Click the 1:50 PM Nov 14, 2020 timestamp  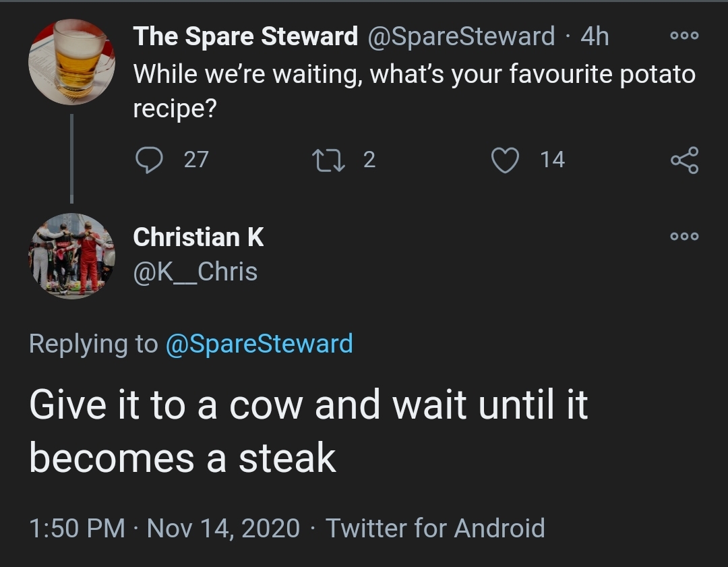[164, 527]
